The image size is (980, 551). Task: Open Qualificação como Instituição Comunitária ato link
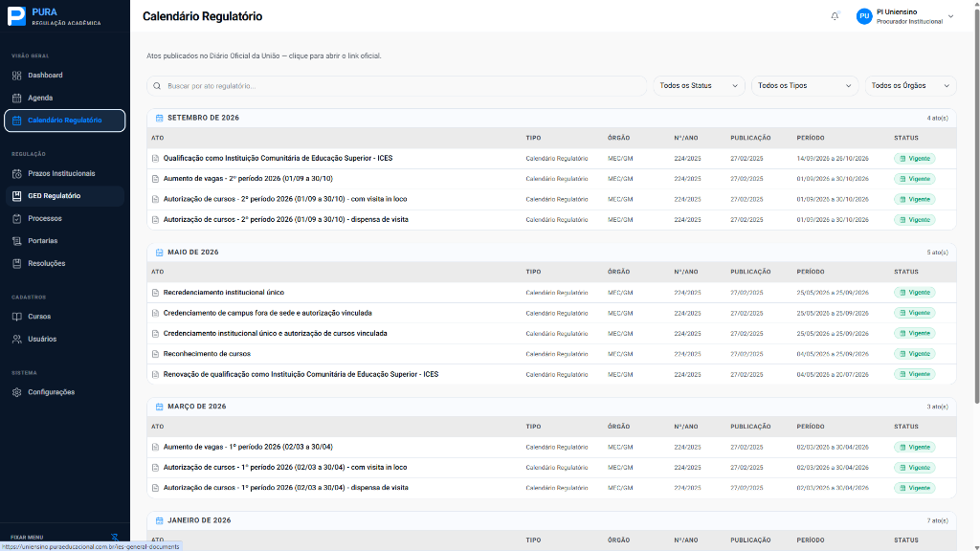tap(278, 159)
